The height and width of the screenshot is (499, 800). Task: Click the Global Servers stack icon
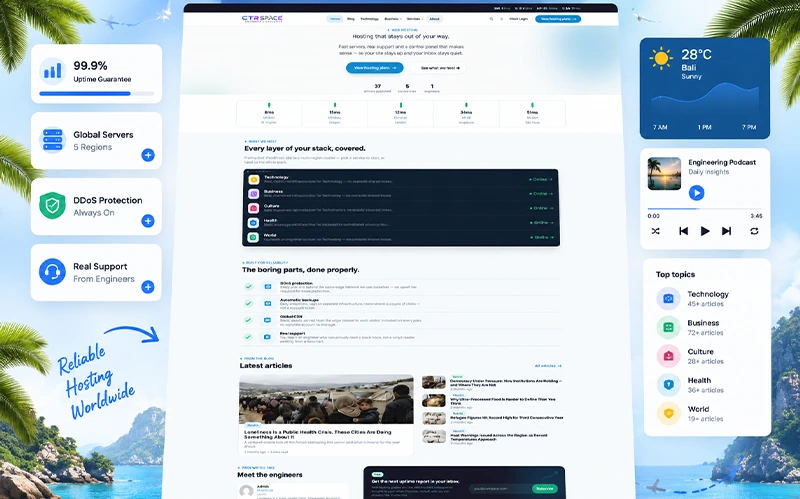[53, 140]
